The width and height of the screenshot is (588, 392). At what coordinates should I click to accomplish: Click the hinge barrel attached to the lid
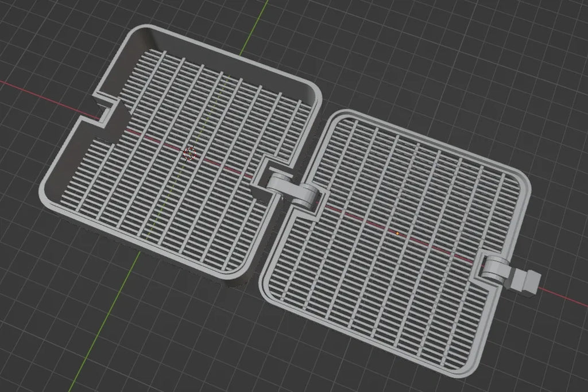point(310,195)
